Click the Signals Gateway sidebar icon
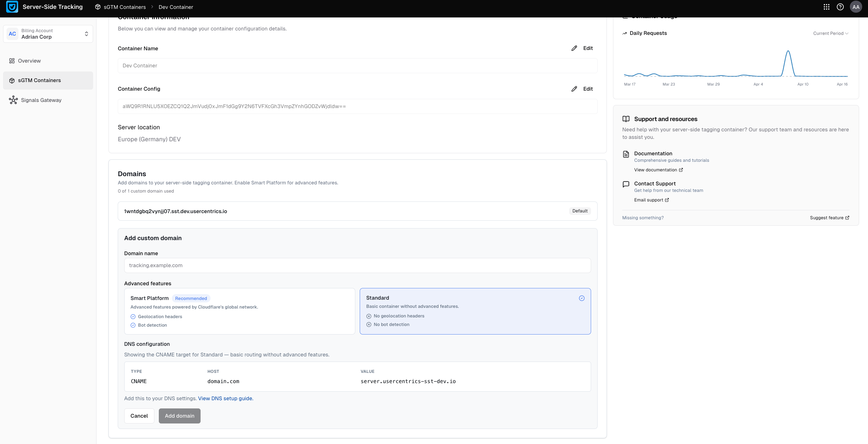This screenshot has width=868, height=444. coord(13,100)
